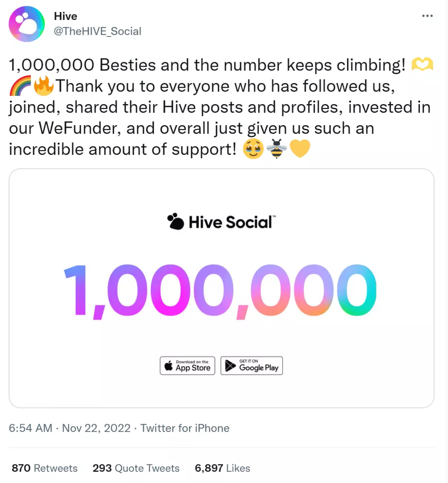The image size is (448, 483).
Task: Click the Twitter for iPhone source link
Action: pyautogui.click(x=185, y=428)
